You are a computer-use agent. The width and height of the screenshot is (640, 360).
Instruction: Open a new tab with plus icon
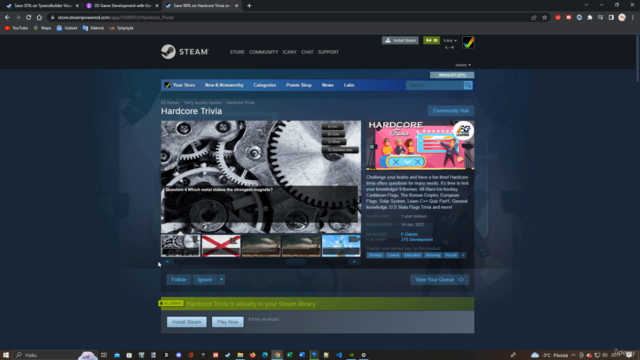coord(249,6)
